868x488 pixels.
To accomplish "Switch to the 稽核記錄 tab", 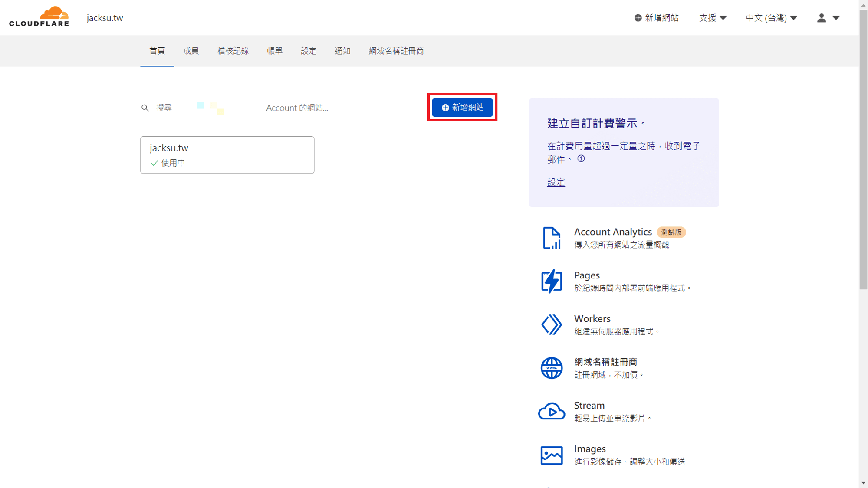I will point(233,51).
